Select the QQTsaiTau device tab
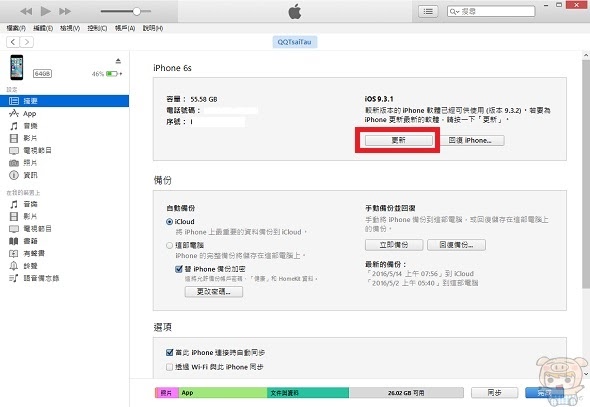This screenshot has width=590, height=407. click(x=295, y=42)
